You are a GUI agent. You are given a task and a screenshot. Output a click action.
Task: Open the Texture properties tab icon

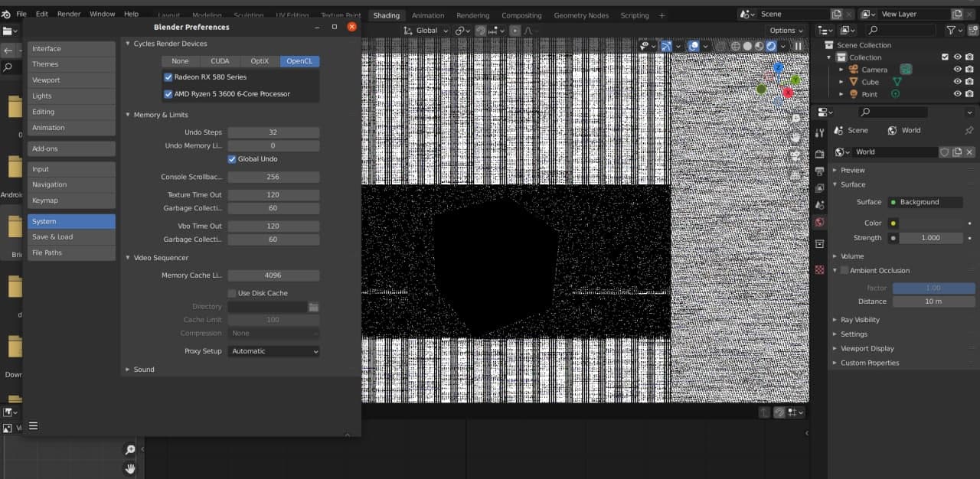tap(819, 269)
